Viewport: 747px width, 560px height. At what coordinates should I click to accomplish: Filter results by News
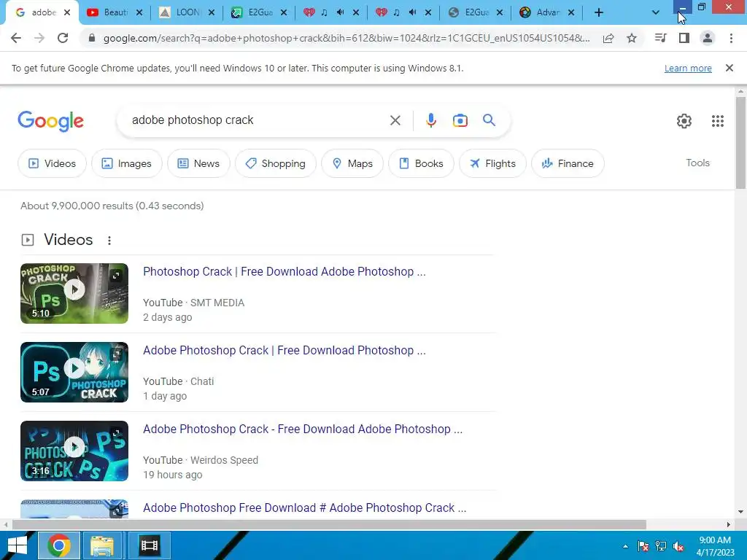(198, 163)
